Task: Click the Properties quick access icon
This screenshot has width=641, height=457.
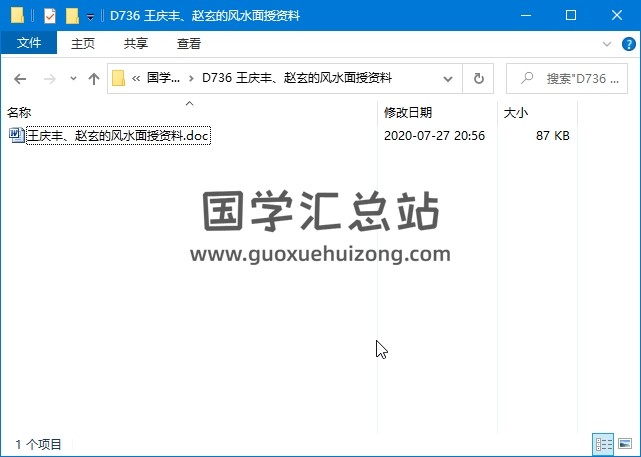Action: coord(50,16)
